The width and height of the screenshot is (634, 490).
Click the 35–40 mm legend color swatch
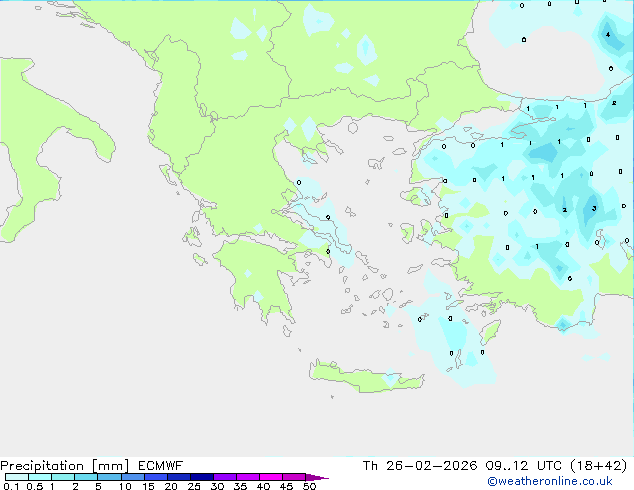pyautogui.click(x=248, y=477)
